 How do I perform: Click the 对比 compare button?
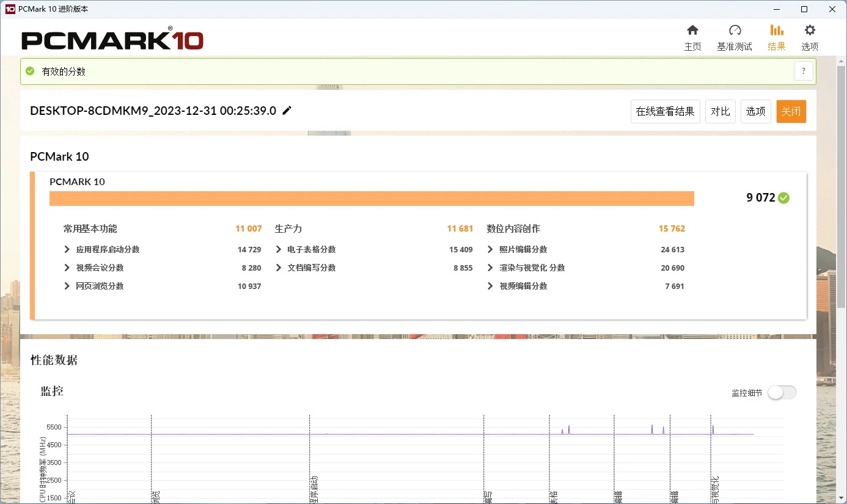click(721, 111)
